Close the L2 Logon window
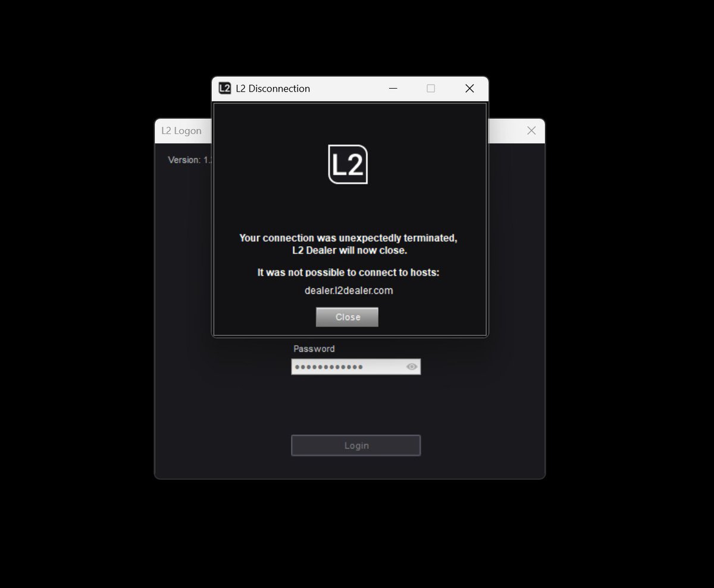The image size is (714, 588). pyautogui.click(x=531, y=131)
